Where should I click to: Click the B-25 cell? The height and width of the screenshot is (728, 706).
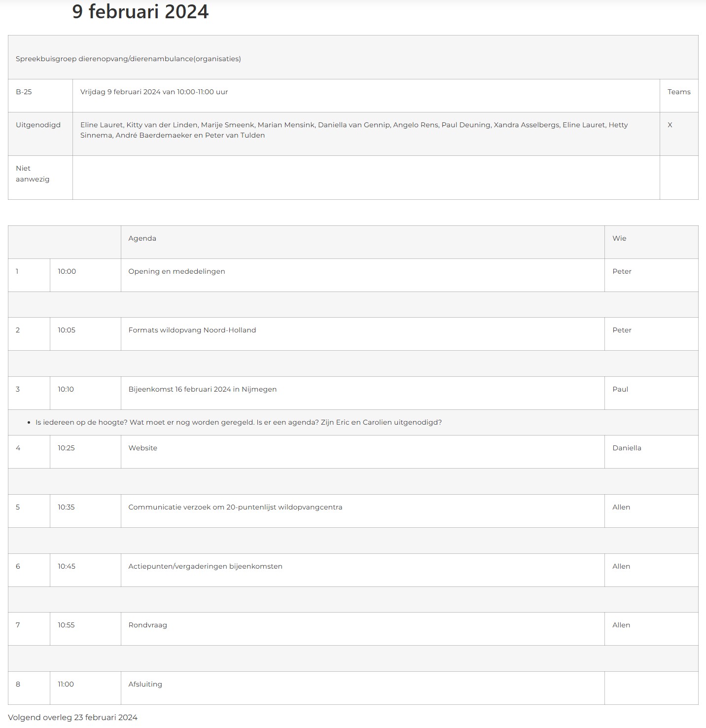click(40, 96)
